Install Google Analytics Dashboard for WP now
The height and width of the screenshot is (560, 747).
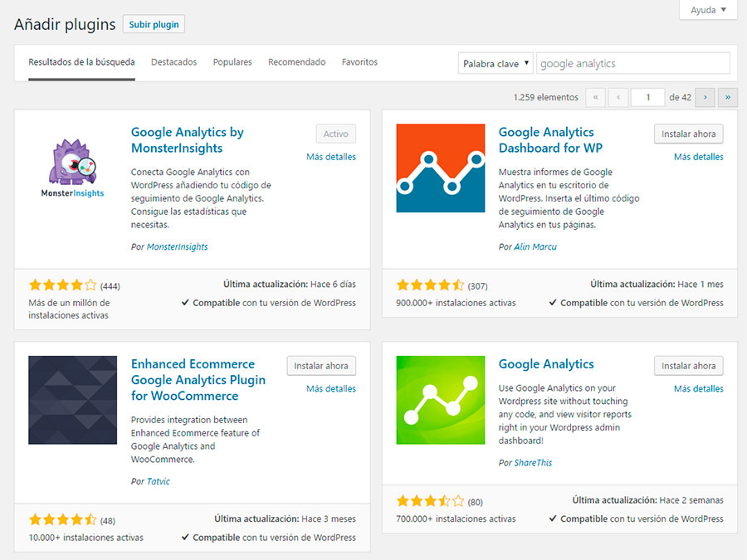688,134
